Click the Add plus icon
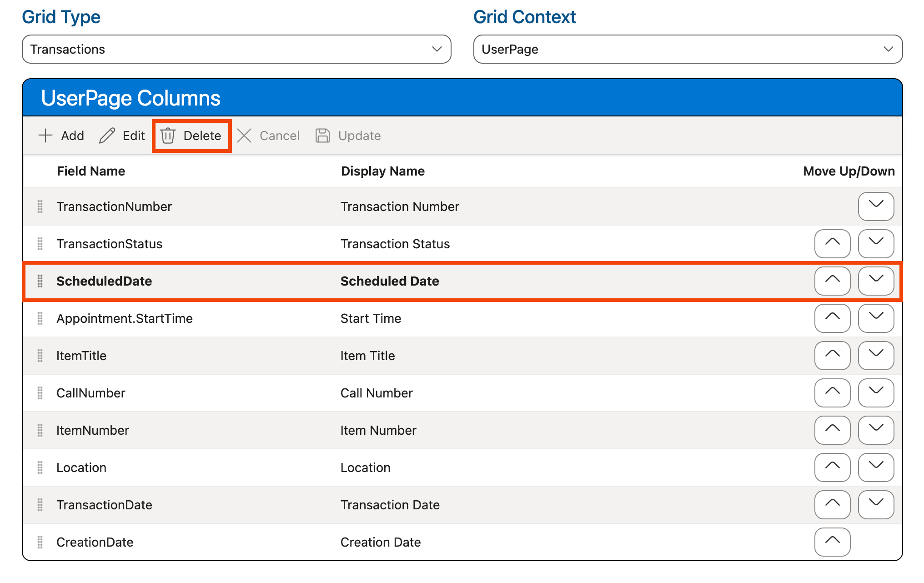924x583 pixels. (x=45, y=135)
